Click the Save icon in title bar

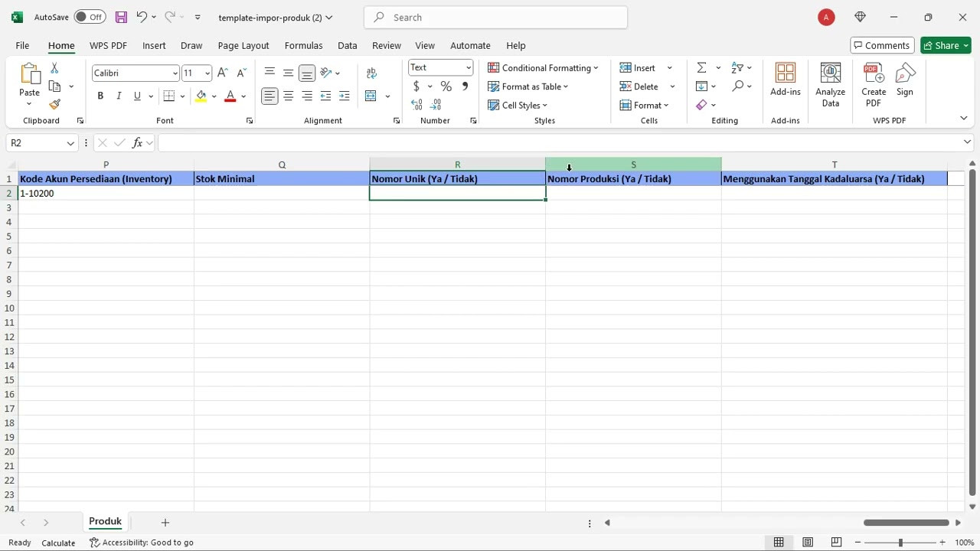[x=121, y=17]
